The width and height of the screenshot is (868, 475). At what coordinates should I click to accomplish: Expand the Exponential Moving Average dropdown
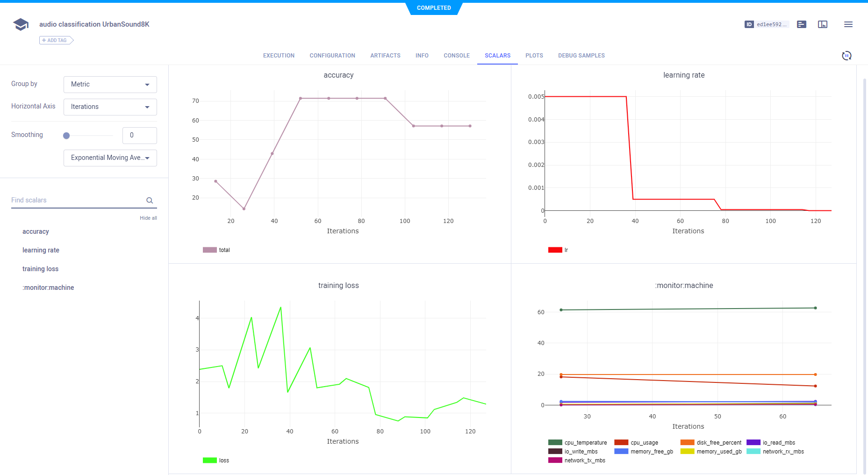[x=110, y=158]
